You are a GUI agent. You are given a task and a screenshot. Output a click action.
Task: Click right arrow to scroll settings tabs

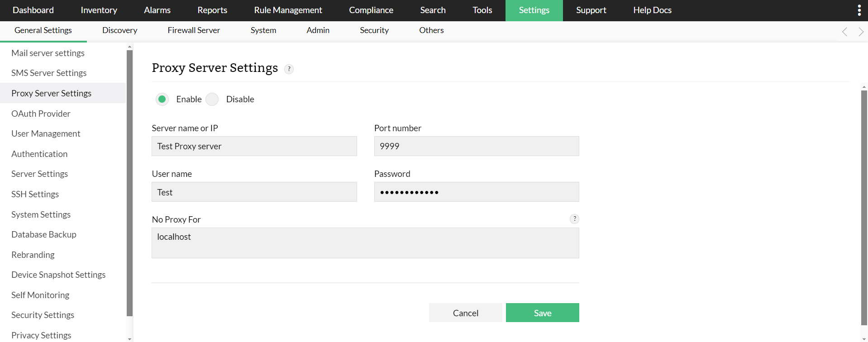[861, 32]
